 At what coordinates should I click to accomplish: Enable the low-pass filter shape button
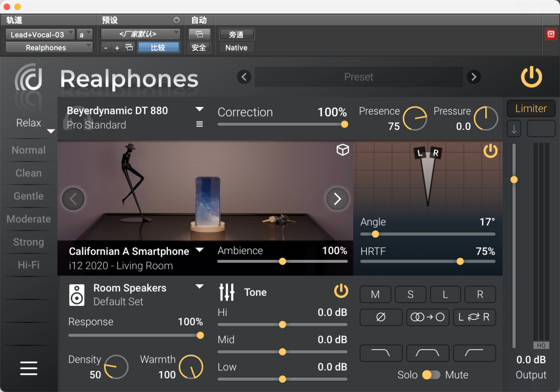tap(381, 353)
